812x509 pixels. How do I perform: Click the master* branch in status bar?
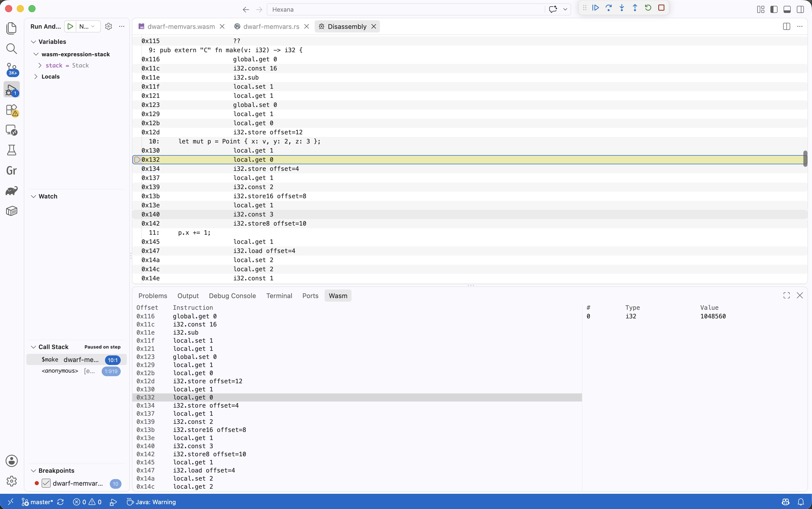click(37, 502)
